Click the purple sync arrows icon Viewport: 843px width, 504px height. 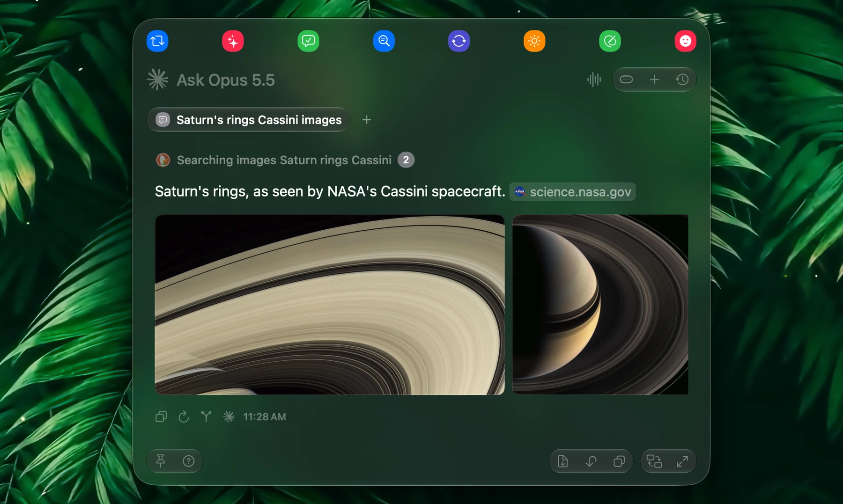tap(459, 41)
